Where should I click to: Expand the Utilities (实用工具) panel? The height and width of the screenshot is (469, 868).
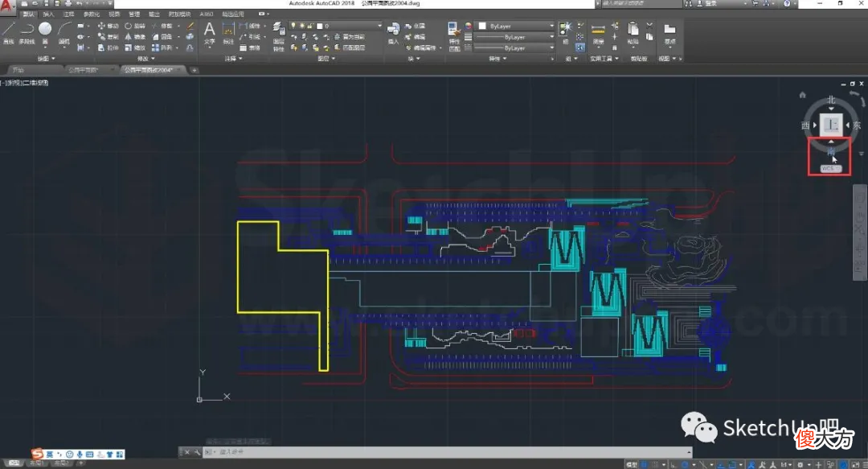pyautogui.click(x=604, y=58)
